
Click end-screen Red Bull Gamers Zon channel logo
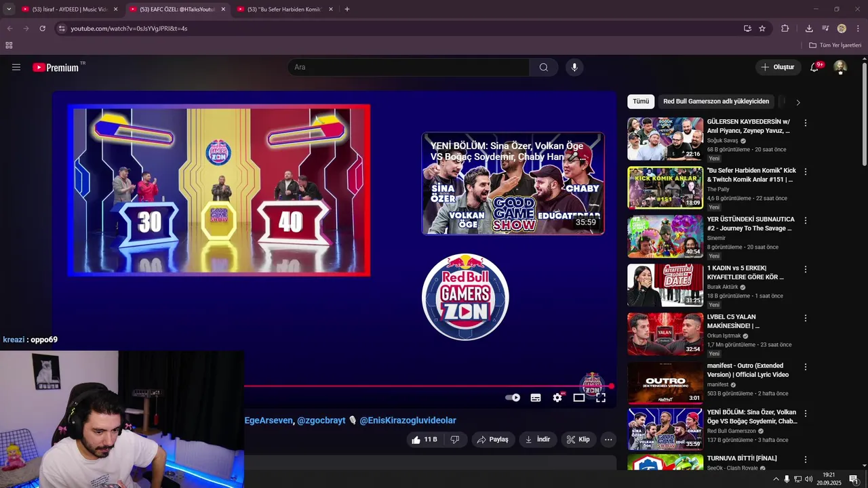pos(465,297)
